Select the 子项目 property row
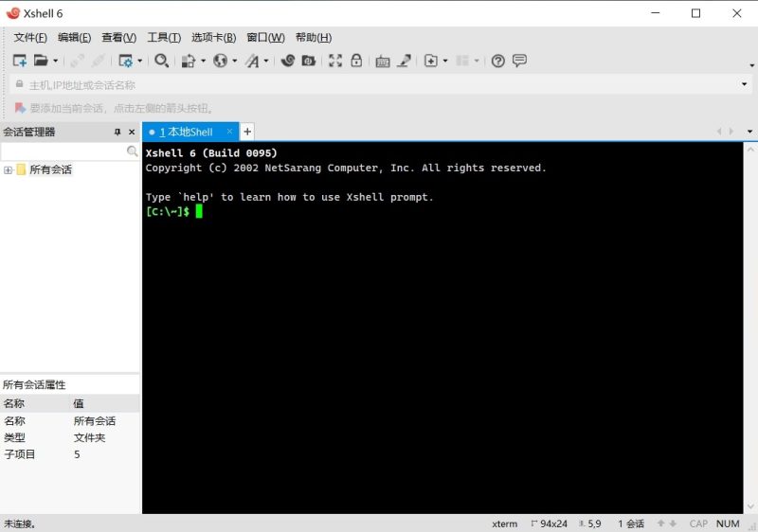This screenshot has width=758, height=532. (x=69, y=454)
